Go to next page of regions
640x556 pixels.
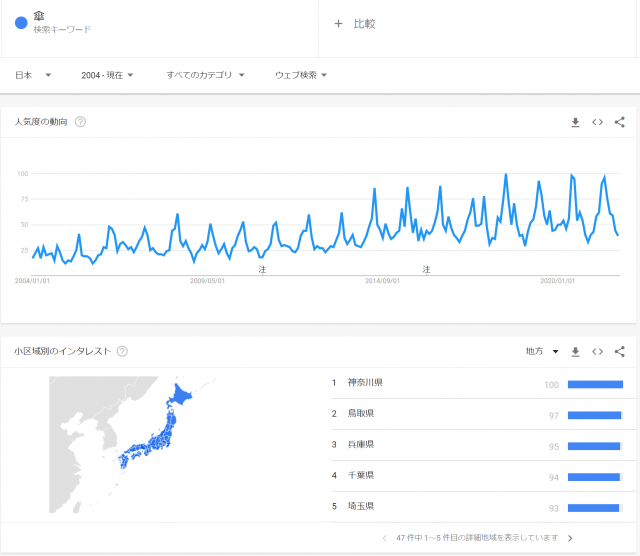point(570,538)
